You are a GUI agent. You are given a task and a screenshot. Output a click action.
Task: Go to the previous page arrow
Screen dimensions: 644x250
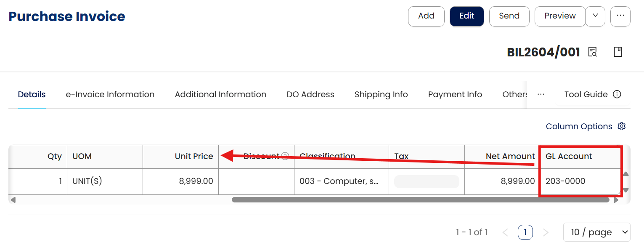[505, 232]
